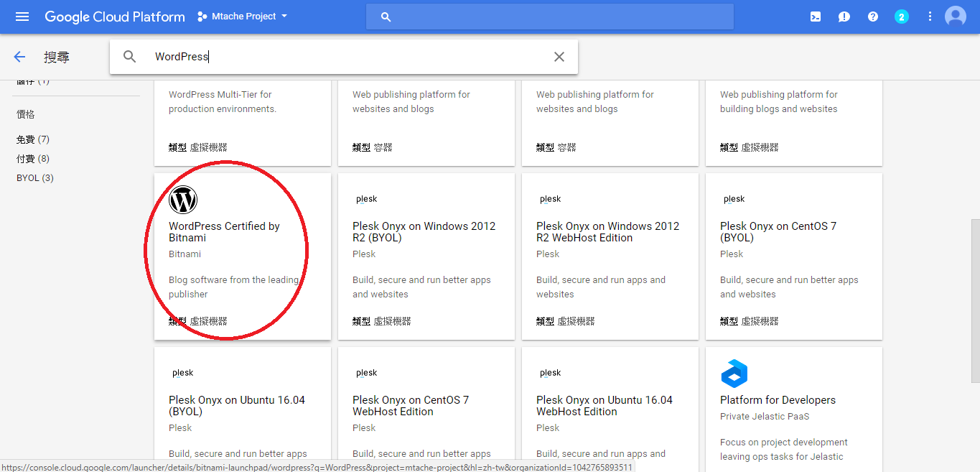Open Plesk Onyx on CentOS 7 WebHost Edition
Image resolution: width=980 pixels, height=472 pixels.
pyautogui.click(x=411, y=406)
